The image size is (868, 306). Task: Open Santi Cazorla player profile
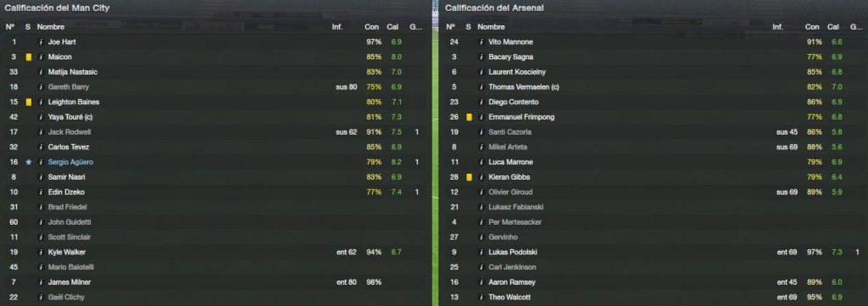(509, 132)
